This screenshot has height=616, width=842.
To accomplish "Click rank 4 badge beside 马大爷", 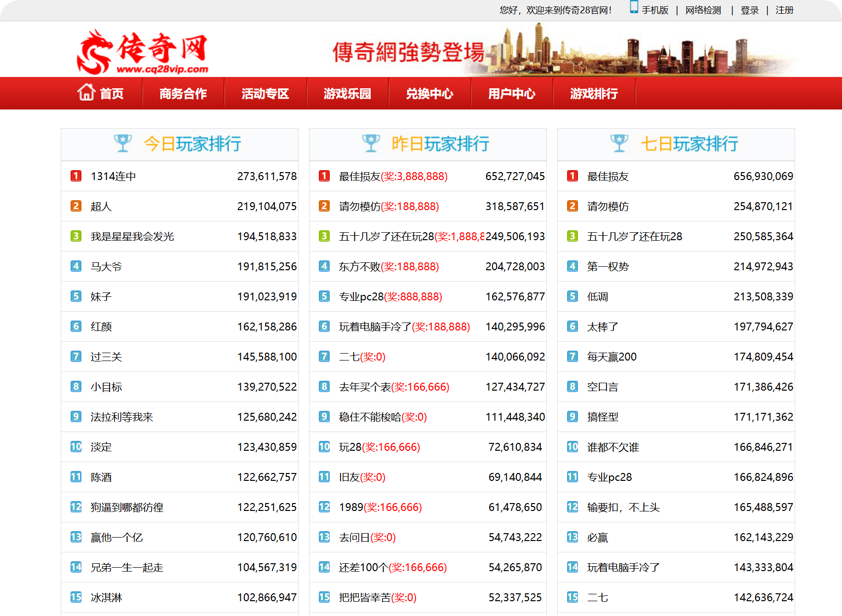I will pos(76,266).
